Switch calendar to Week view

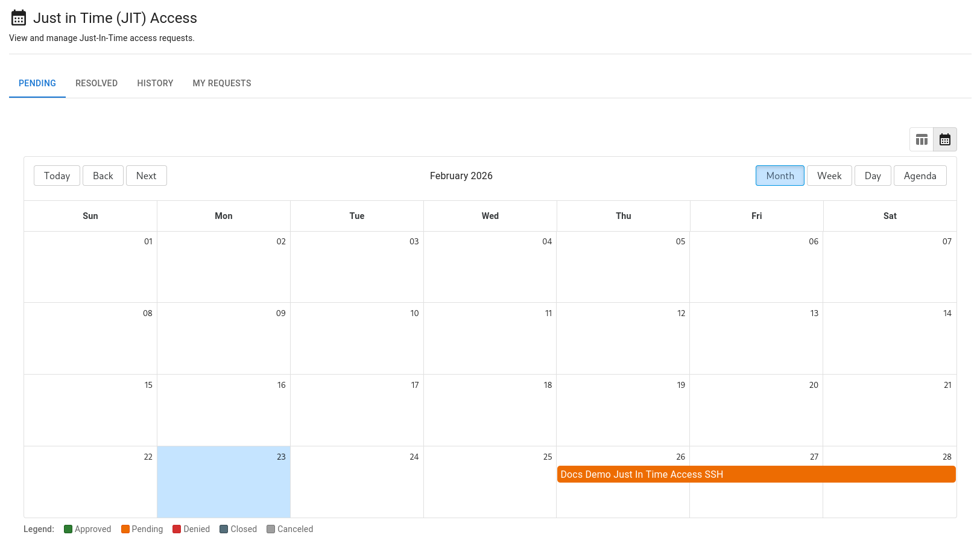pos(829,176)
